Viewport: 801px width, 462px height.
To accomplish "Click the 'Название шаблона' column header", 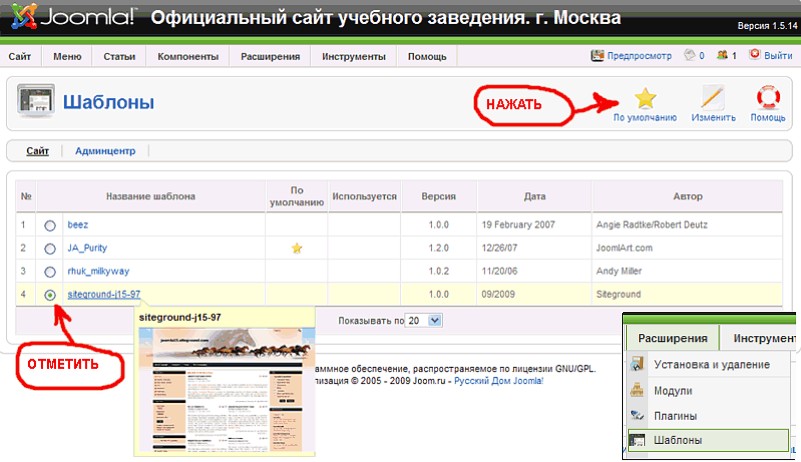I will click(151, 196).
